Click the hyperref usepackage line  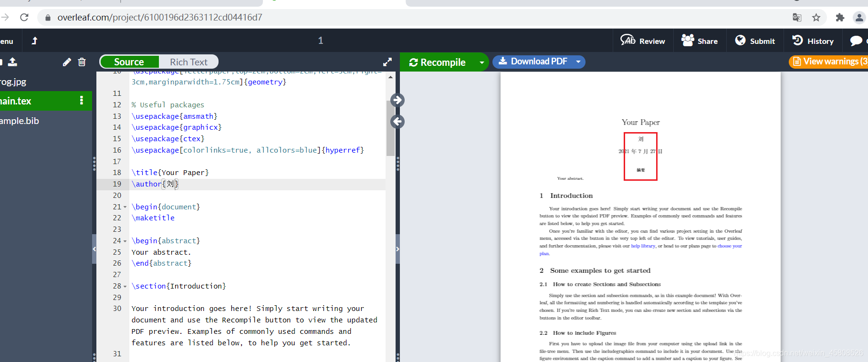point(248,150)
